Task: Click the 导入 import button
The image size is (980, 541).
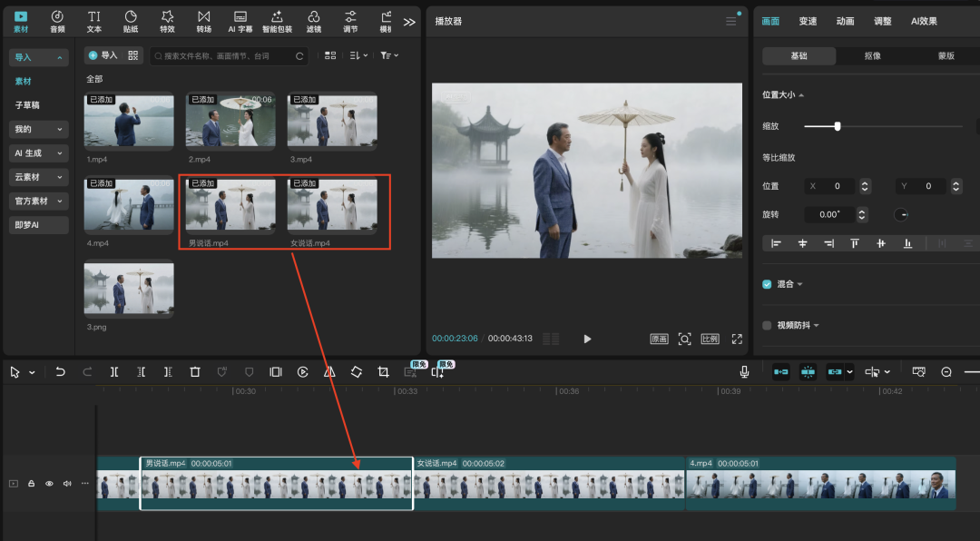Action: [x=103, y=55]
